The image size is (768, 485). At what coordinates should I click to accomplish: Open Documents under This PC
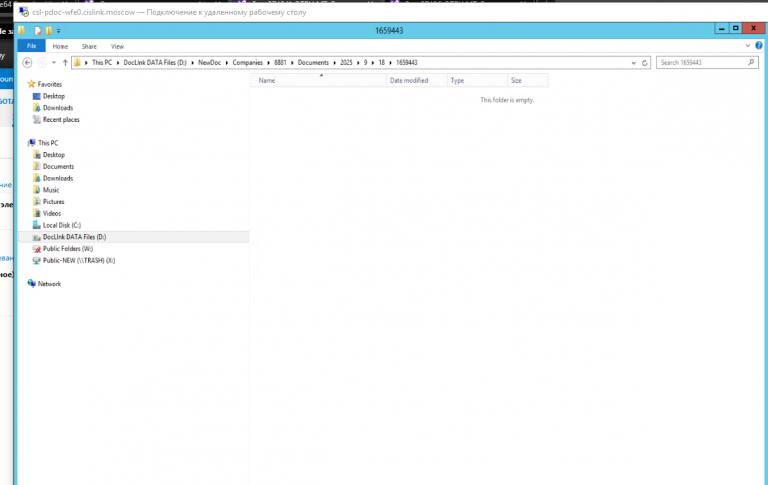coord(58,167)
